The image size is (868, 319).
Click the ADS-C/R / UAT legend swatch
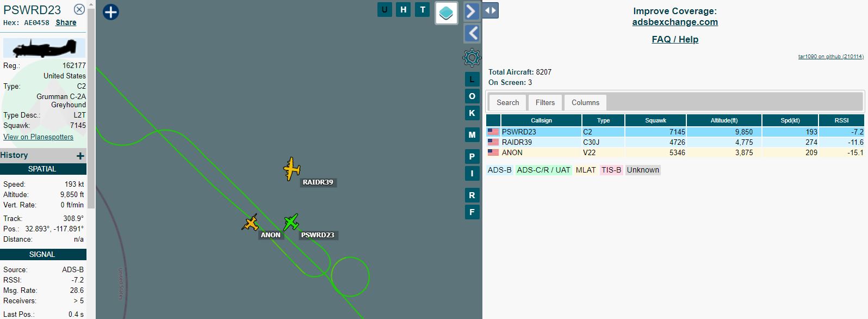point(543,170)
